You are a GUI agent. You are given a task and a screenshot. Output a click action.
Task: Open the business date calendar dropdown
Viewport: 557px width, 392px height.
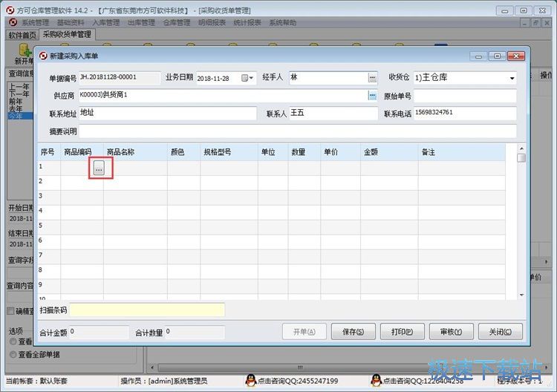[247, 78]
